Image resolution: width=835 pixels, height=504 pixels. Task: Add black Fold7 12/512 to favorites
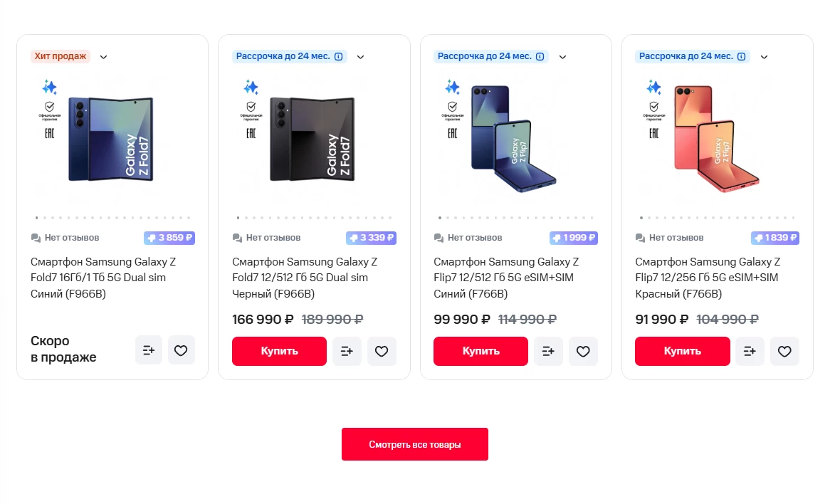[x=382, y=351]
